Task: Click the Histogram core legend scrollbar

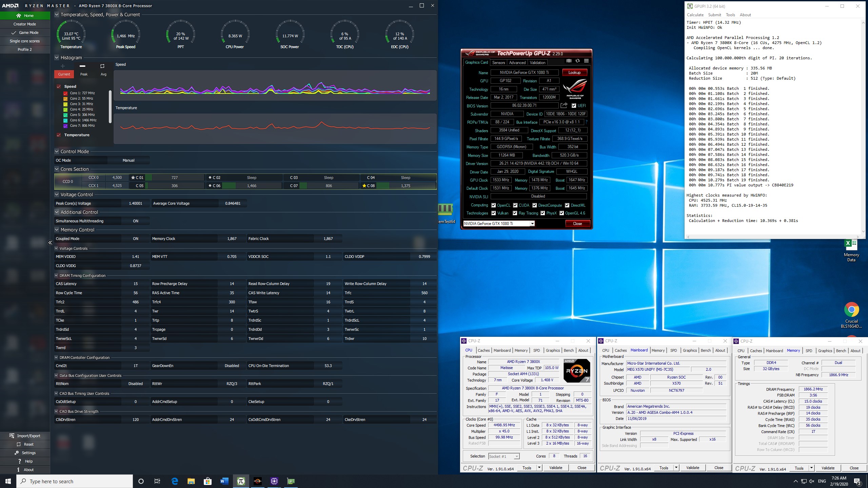Action: (110, 107)
